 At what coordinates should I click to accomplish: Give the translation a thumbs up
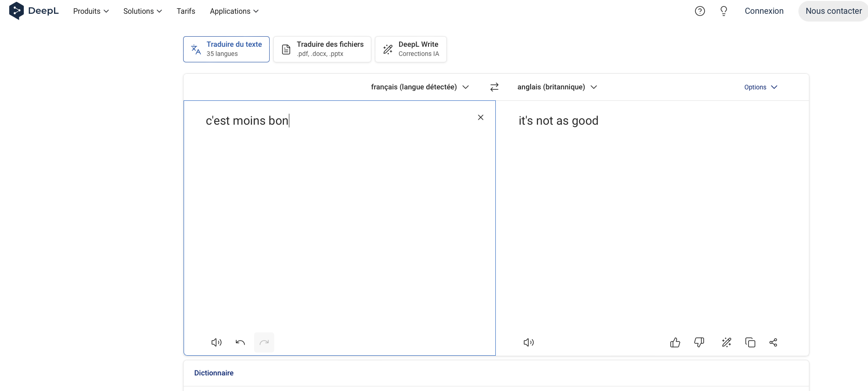coord(675,342)
